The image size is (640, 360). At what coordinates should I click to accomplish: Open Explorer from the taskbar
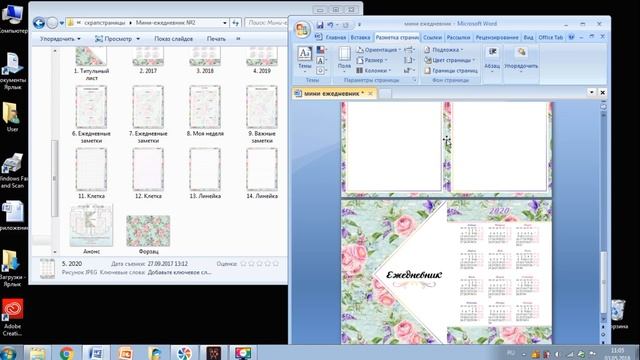(37, 353)
